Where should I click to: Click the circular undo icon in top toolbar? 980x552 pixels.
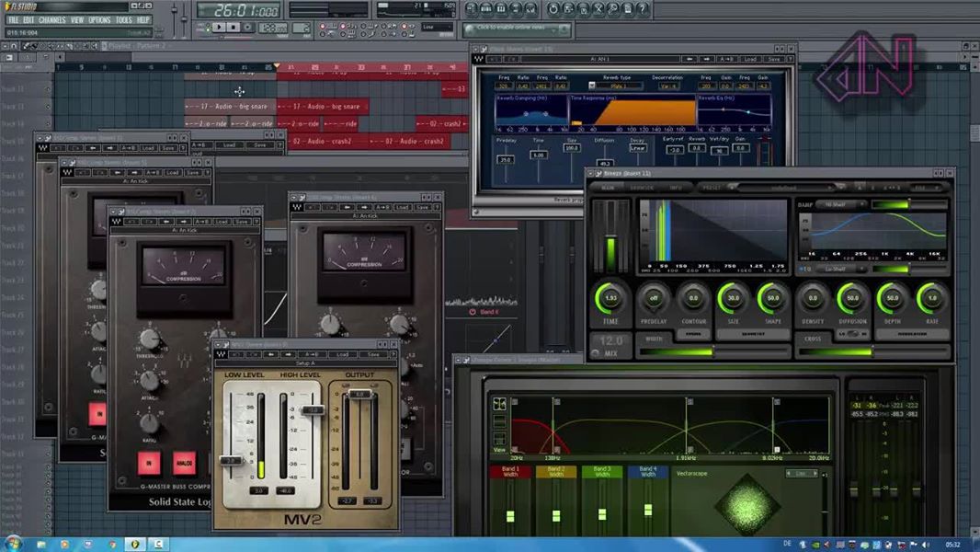pyautogui.click(x=553, y=9)
